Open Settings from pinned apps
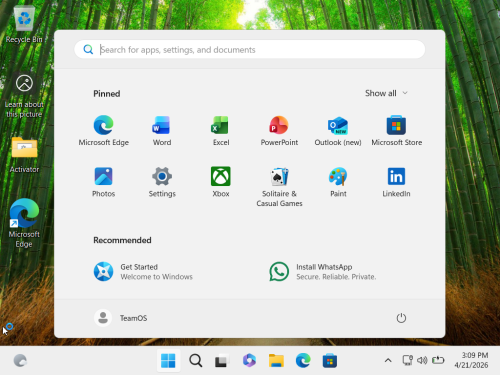This screenshot has width=500, height=375. coord(162,182)
